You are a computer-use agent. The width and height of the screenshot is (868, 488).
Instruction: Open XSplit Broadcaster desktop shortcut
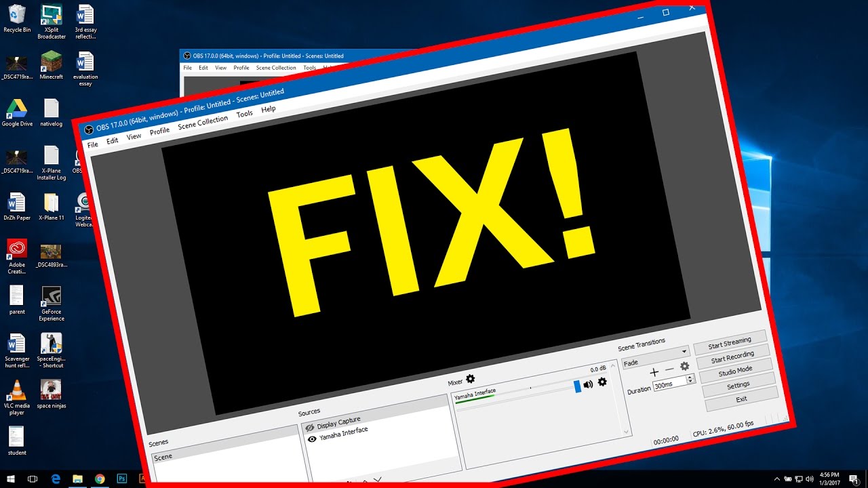52,22
